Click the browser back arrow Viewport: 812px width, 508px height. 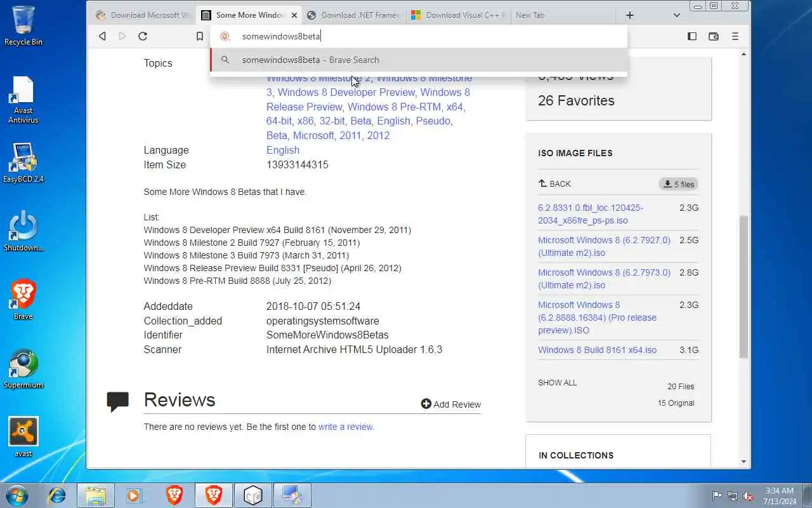[x=102, y=36]
